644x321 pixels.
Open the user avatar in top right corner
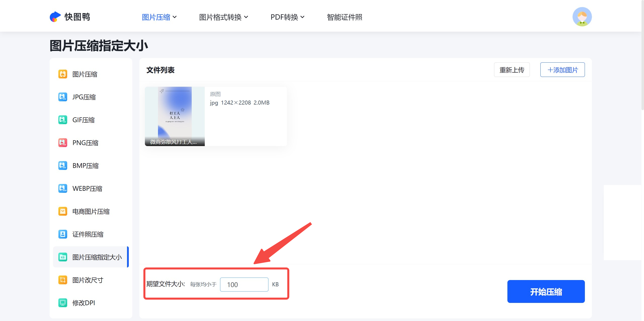583,17
